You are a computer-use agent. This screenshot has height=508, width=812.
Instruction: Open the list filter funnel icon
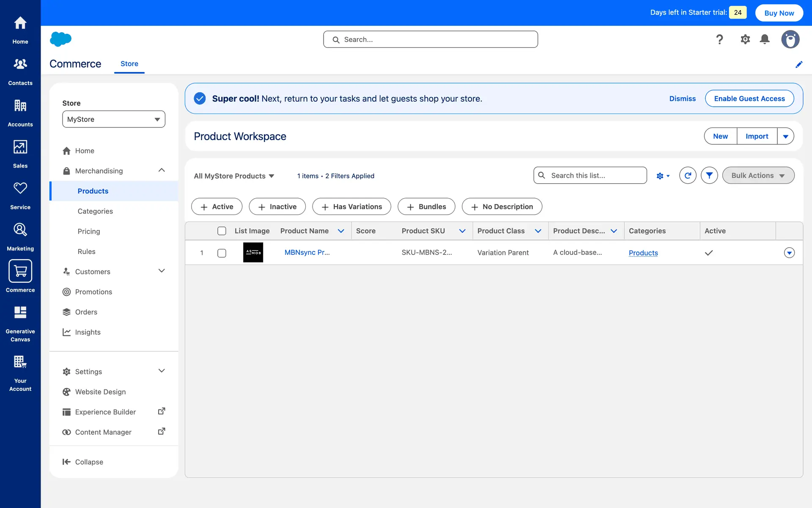tap(709, 176)
